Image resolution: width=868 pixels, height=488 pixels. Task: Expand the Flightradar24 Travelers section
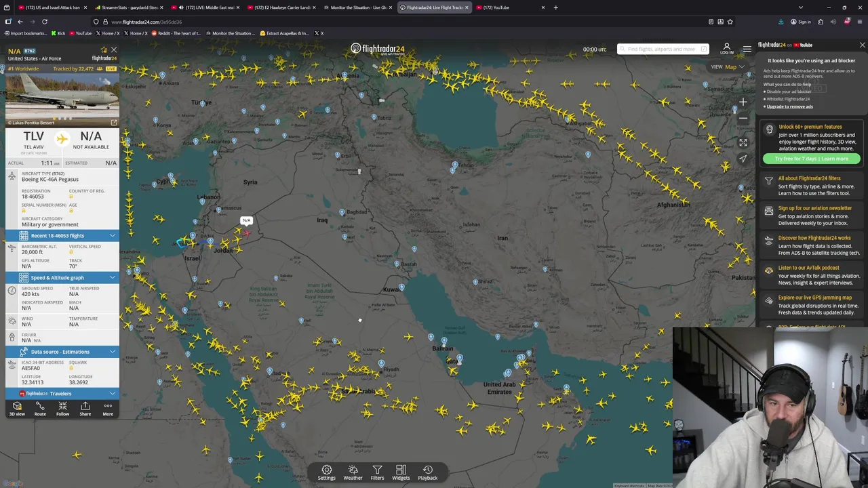coord(62,394)
